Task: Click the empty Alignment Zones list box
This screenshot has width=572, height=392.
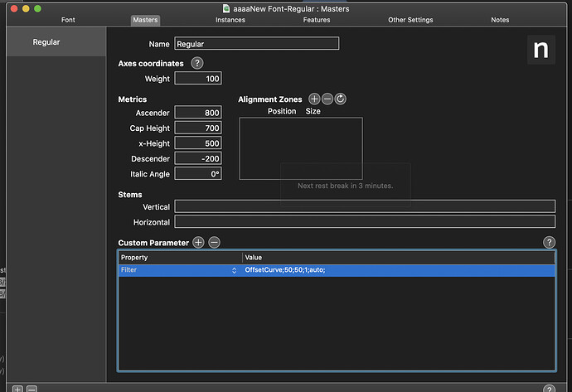Action: coord(301,148)
